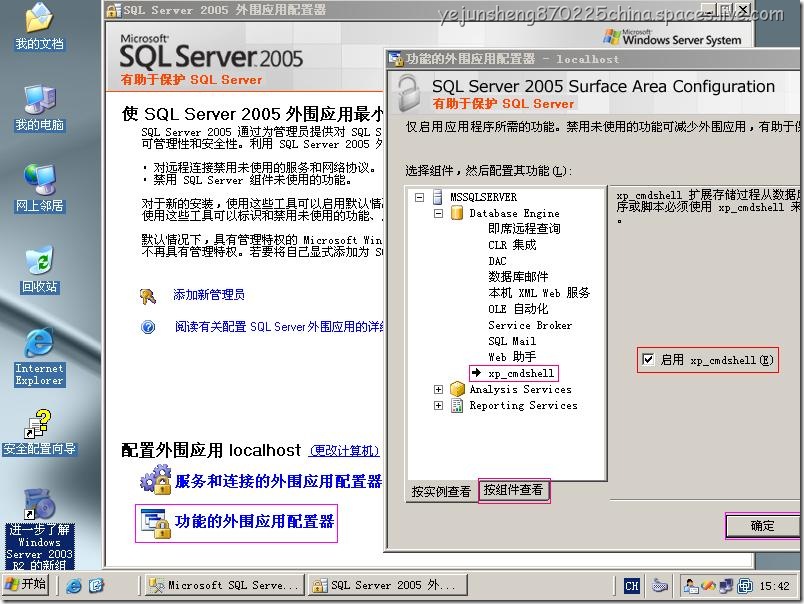Select SQL Mail in the tree

(x=512, y=341)
